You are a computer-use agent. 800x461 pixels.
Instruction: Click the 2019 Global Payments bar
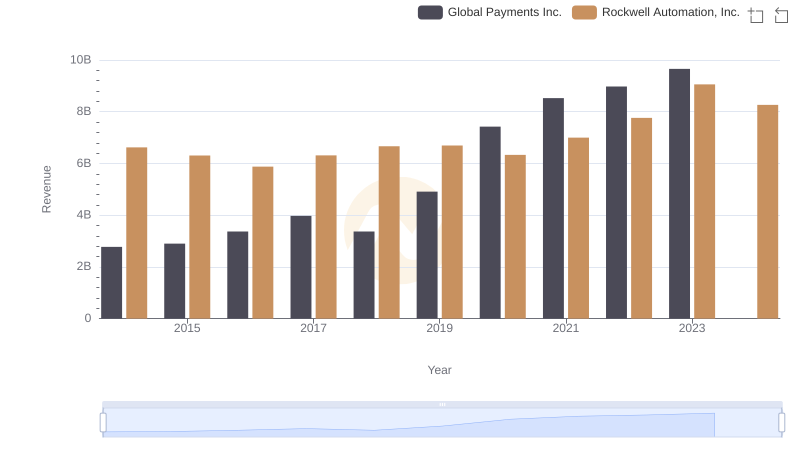pos(427,255)
